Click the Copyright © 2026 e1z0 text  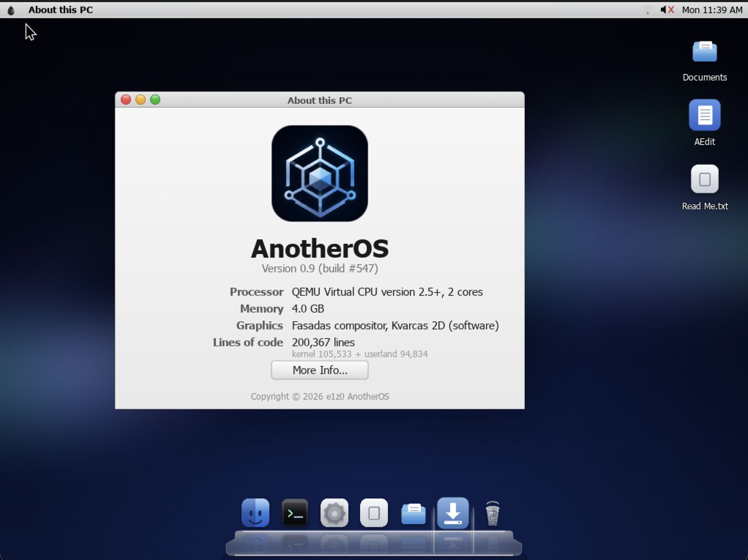[319, 396]
